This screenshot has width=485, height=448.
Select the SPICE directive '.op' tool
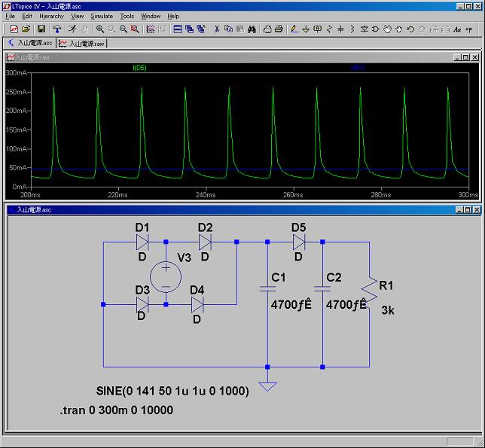(x=469, y=29)
